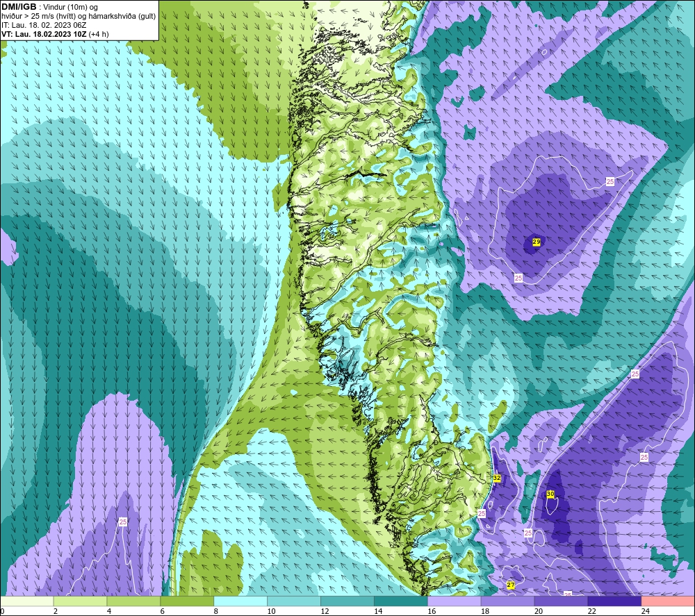Image resolution: width=695 pixels, height=616 pixels.
Task: Click the legend scale value 22
Action: coord(592,611)
